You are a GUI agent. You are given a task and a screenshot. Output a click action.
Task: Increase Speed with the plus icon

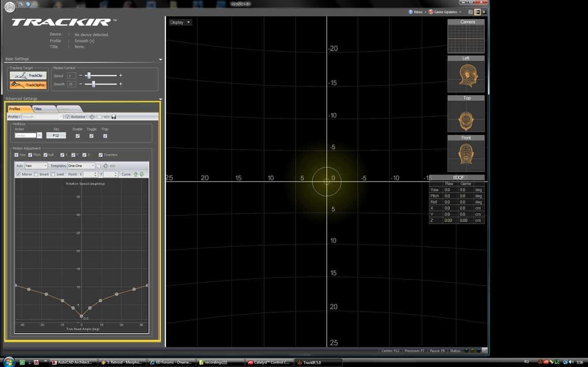(x=120, y=76)
